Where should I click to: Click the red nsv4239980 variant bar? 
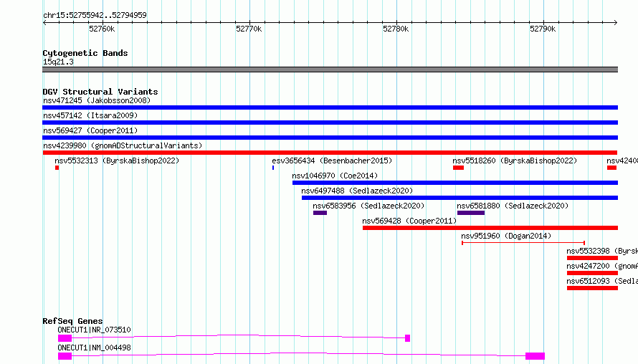click(x=330, y=153)
